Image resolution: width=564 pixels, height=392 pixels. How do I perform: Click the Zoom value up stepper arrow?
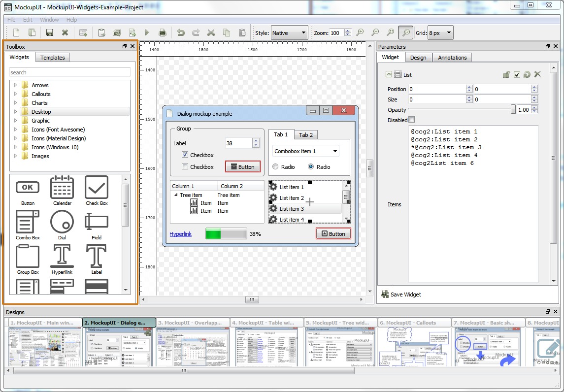(x=347, y=31)
